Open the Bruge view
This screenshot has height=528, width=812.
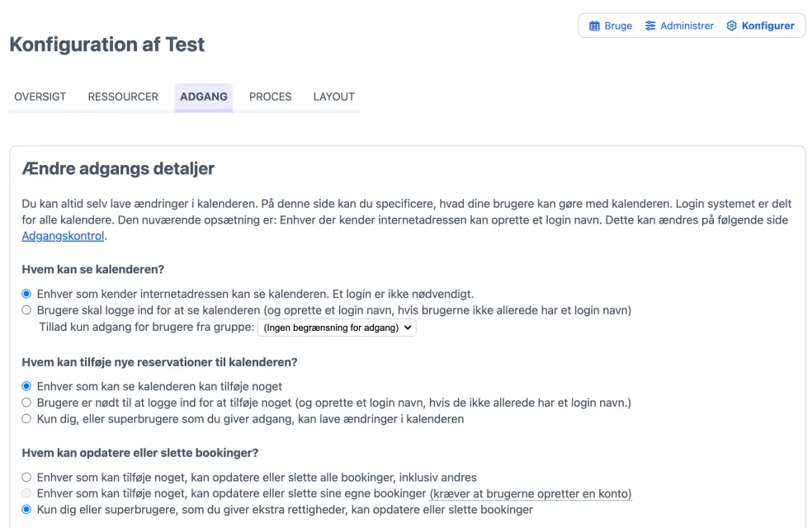pos(617,26)
